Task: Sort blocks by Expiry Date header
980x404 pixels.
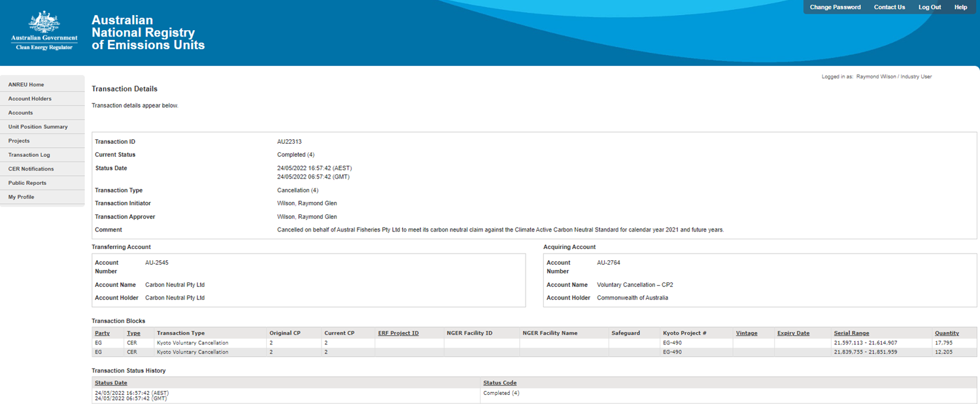Action: coord(793,333)
